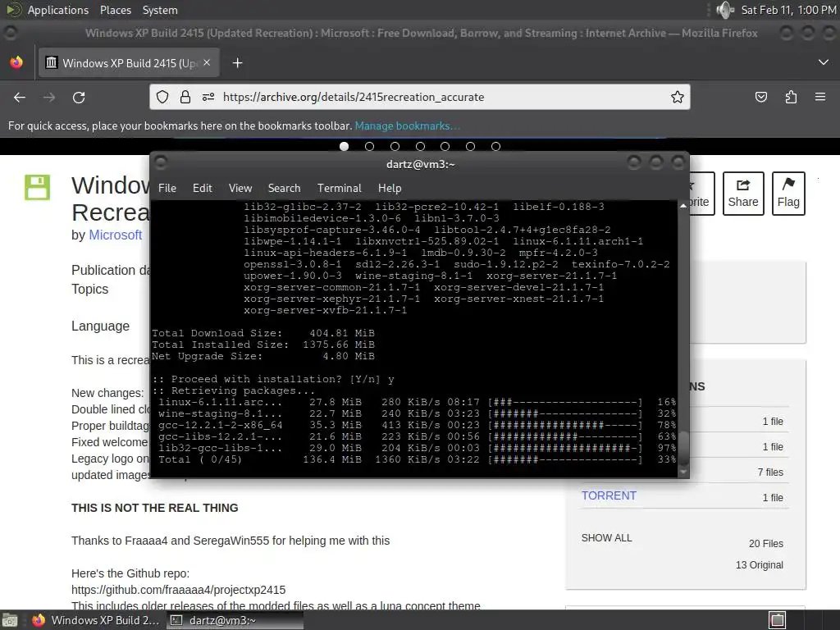Click the show desktop icon in bottom panel
The image size is (840, 630).
point(9,620)
